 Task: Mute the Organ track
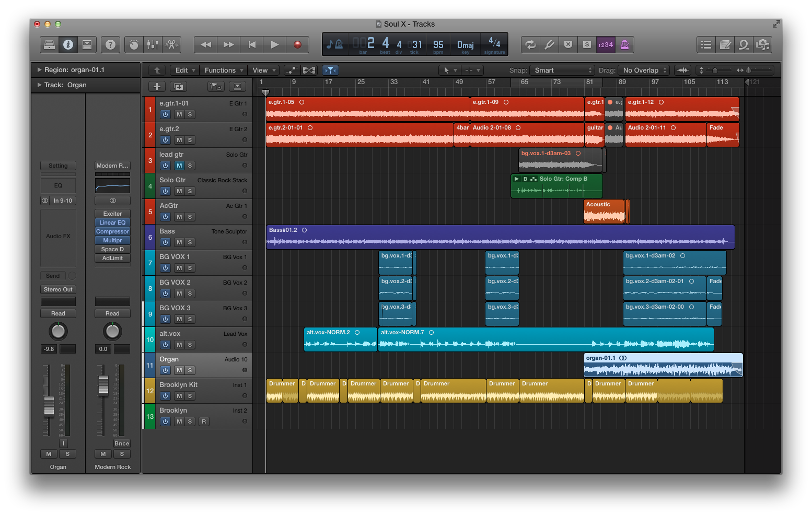point(179,370)
